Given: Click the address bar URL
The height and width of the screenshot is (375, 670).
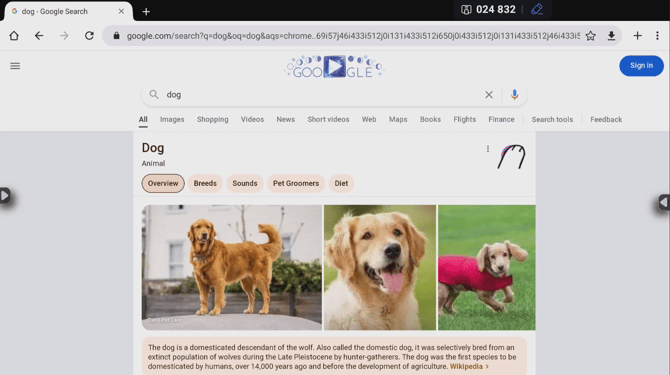Looking at the screenshot, I should point(353,36).
